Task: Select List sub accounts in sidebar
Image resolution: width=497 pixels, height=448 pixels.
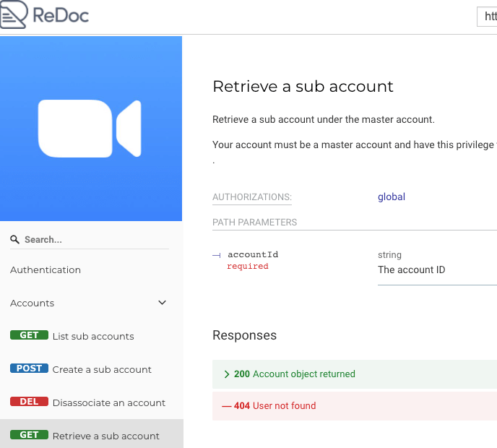Action: pyautogui.click(x=93, y=337)
